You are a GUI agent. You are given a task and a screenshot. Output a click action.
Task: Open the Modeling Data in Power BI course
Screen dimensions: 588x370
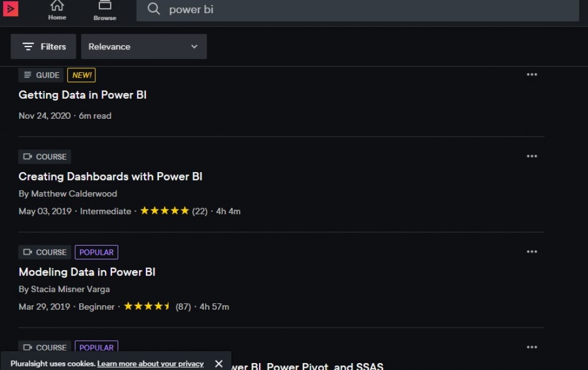87,272
